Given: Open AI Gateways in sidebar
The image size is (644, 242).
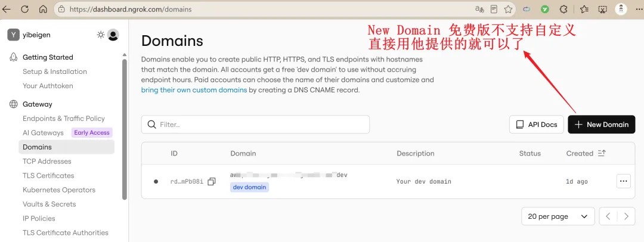Looking at the screenshot, I should click(x=43, y=133).
